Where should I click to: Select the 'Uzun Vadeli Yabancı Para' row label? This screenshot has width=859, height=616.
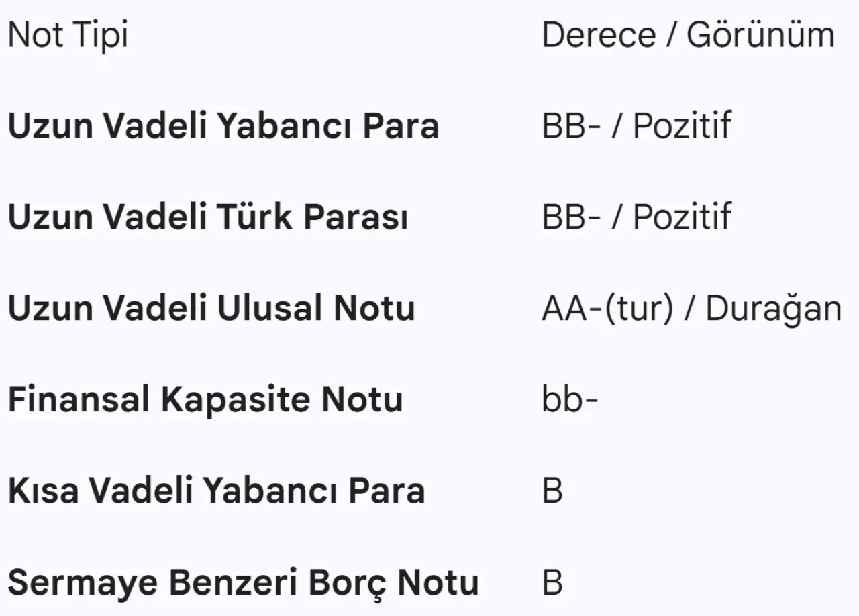223,126
